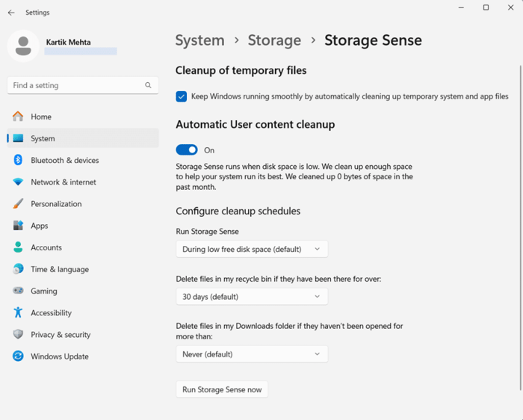Click the back arrow icon
Screen dimensions: 523x420
click(11, 13)
